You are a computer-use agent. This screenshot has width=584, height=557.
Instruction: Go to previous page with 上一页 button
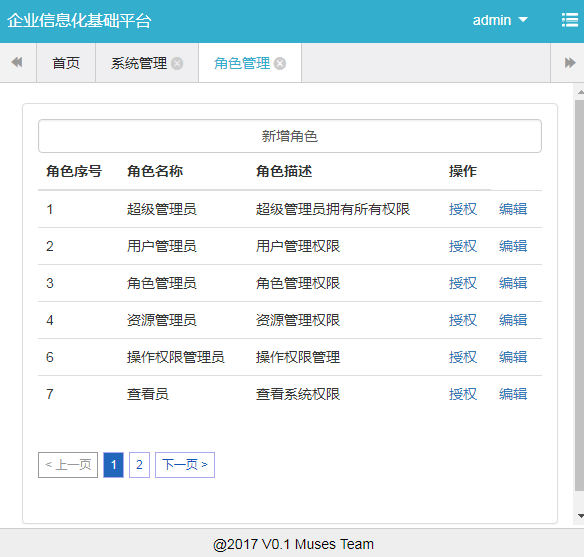coord(68,465)
